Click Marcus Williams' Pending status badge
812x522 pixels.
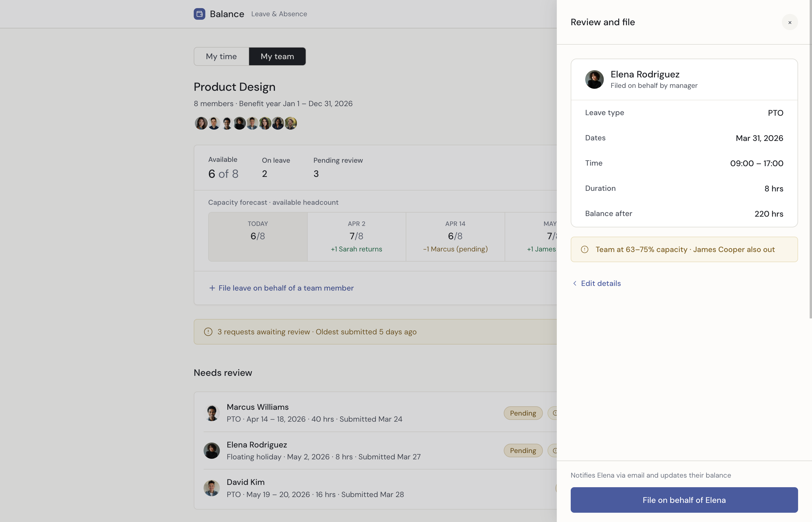(x=523, y=413)
